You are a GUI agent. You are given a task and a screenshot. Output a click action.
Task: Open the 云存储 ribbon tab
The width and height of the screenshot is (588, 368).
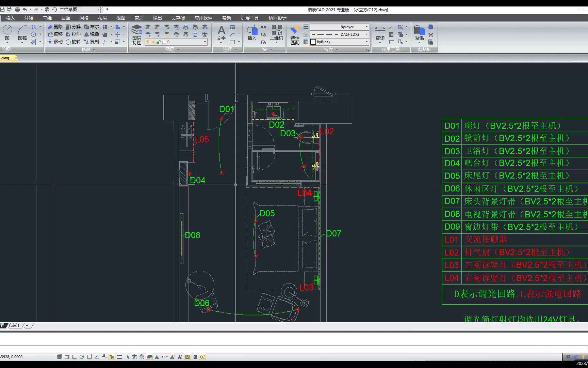coord(178,18)
